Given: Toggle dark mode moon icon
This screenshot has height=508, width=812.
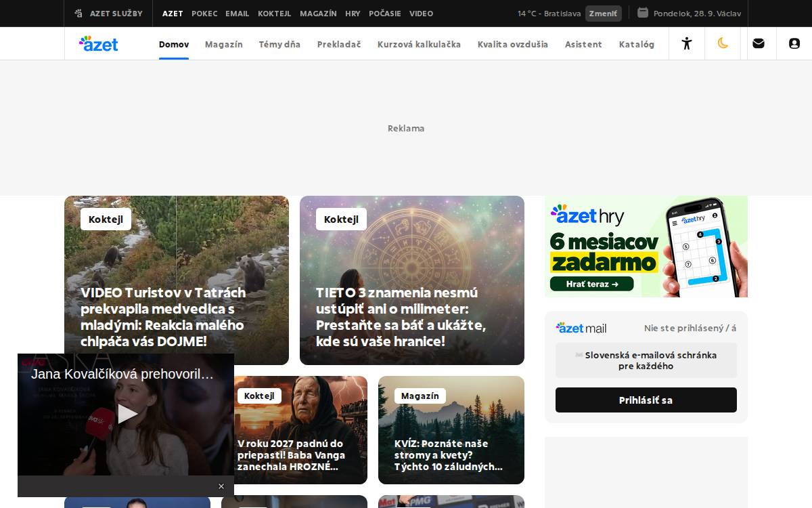Looking at the screenshot, I should [x=723, y=43].
